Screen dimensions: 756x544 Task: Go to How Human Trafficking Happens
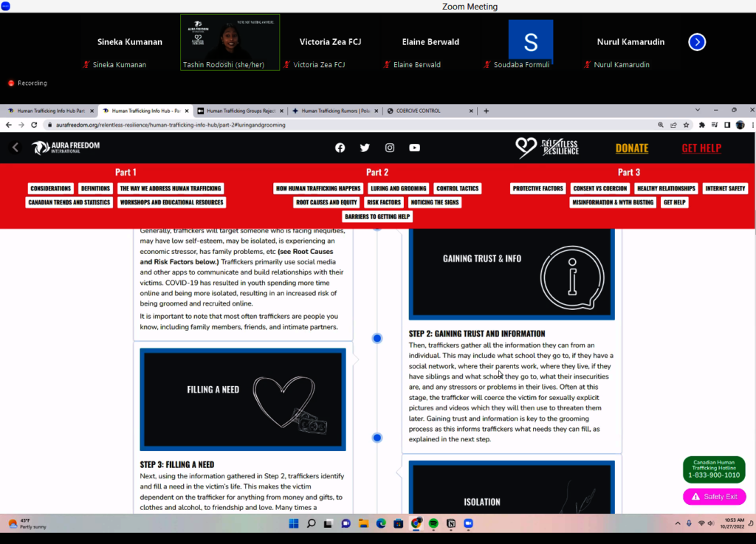click(318, 188)
